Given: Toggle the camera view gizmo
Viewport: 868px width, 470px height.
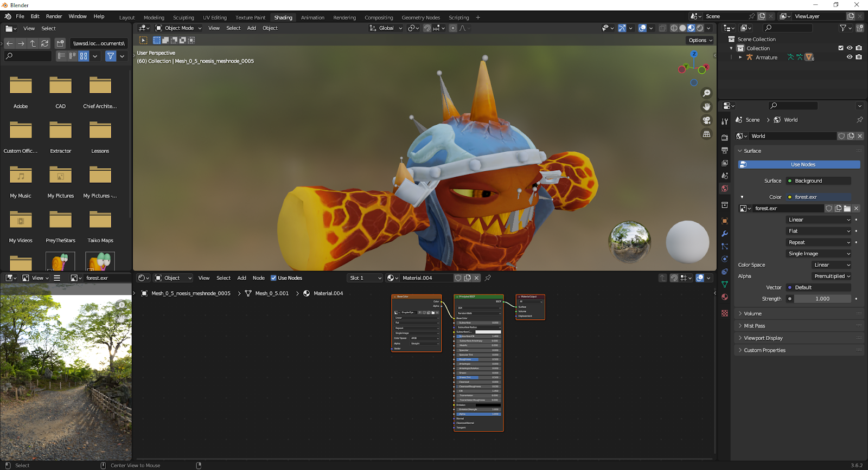Looking at the screenshot, I should (706, 120).
